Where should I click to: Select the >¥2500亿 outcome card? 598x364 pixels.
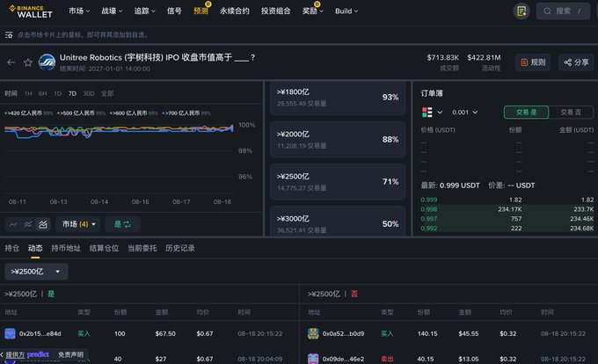(x=338, y=182)
